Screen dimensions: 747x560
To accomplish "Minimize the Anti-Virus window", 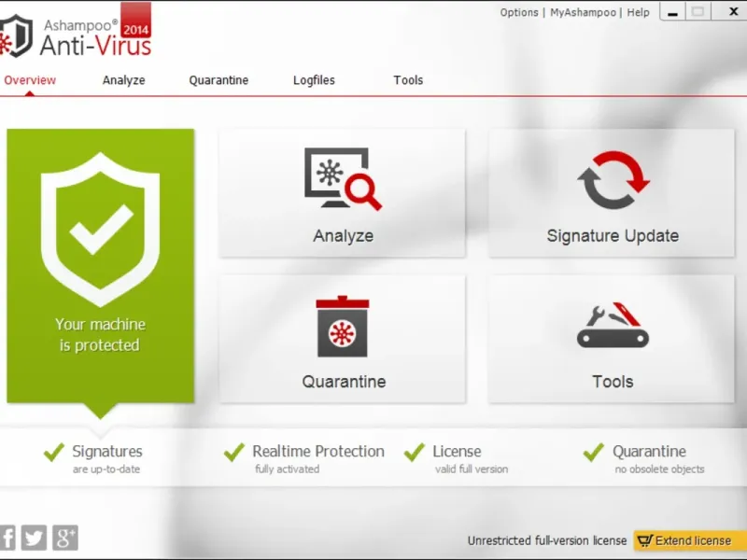I will 672,12.
